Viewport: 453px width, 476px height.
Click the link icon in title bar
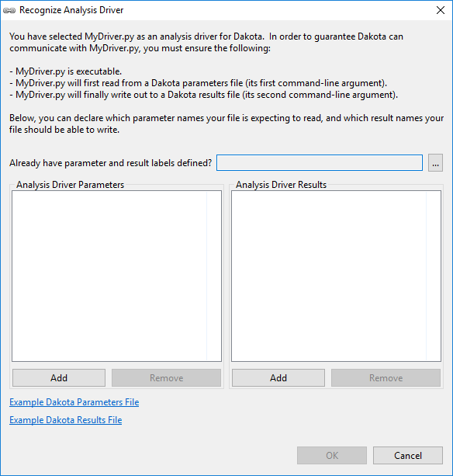pos(9,11)
